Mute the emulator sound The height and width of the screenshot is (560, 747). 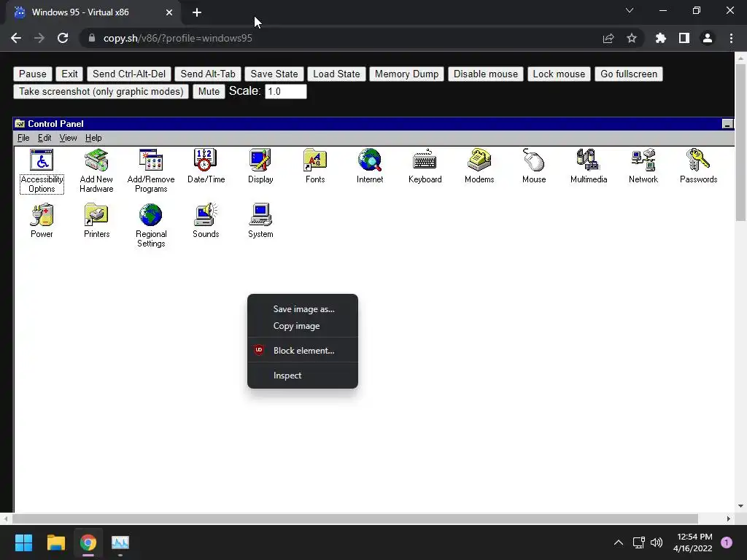pos(209,91)
